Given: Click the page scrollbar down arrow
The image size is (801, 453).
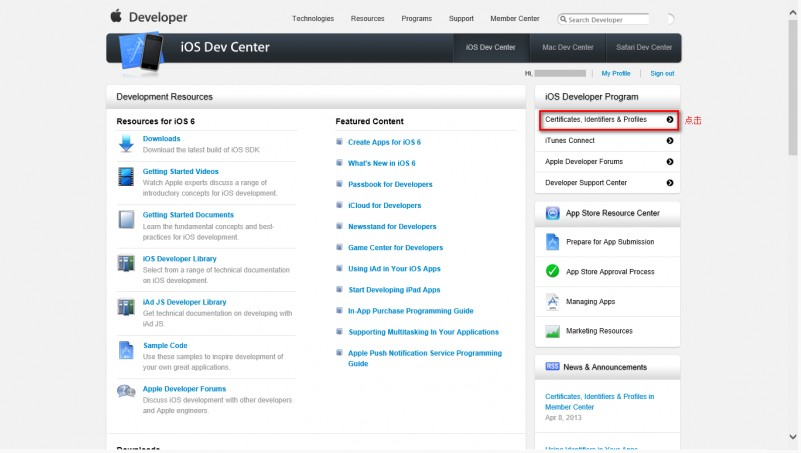Looking at the screenshot, I should click(x=793, y=437).
